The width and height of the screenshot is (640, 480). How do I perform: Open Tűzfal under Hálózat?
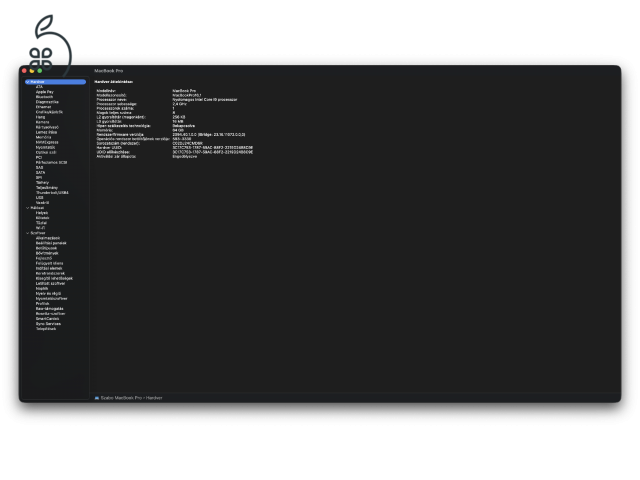(x=42, y=222)
